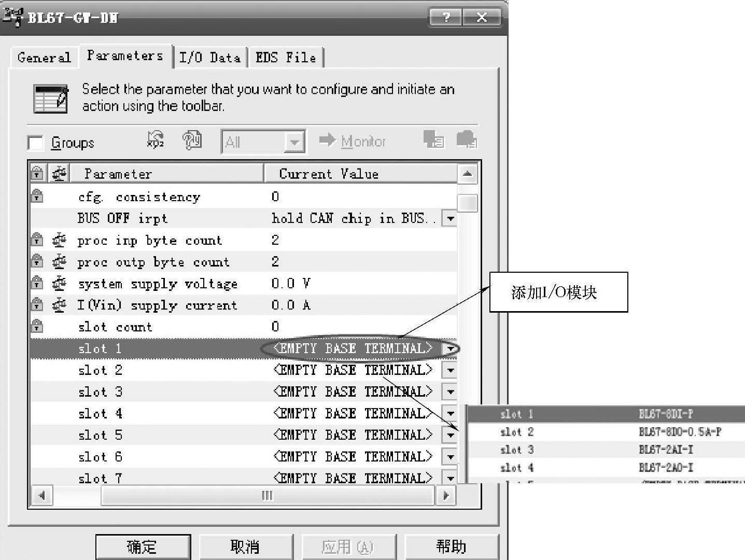The height and width of the screenshot is (560, 745).
Task: Select the slot count parameter
Action: tap(243, 327)
